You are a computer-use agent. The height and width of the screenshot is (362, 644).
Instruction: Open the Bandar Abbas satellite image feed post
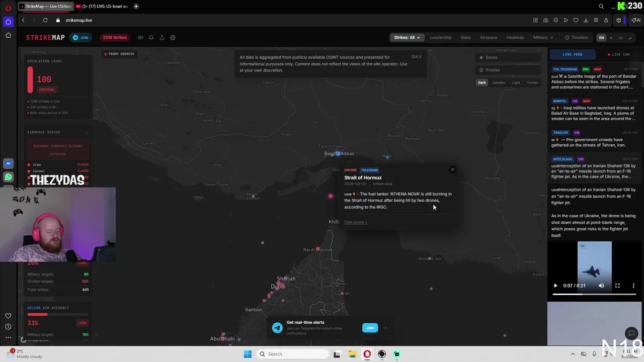[594, 81]
